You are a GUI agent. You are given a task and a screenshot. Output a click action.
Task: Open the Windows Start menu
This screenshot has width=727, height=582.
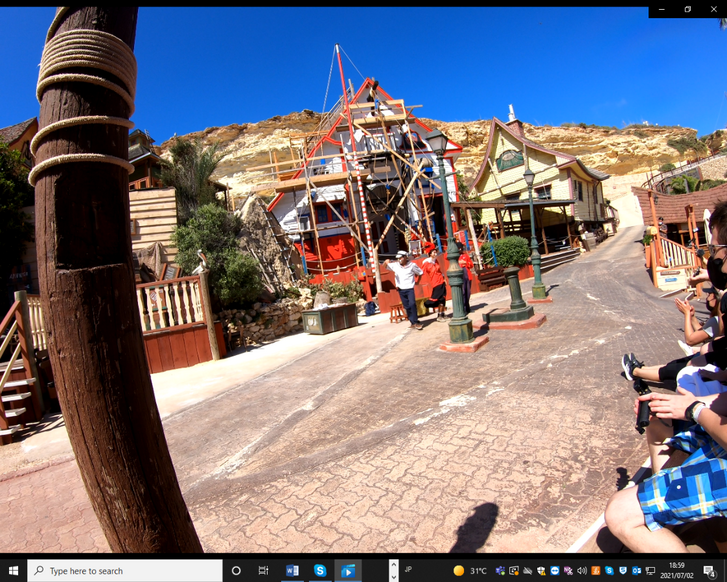pos(13,571)
